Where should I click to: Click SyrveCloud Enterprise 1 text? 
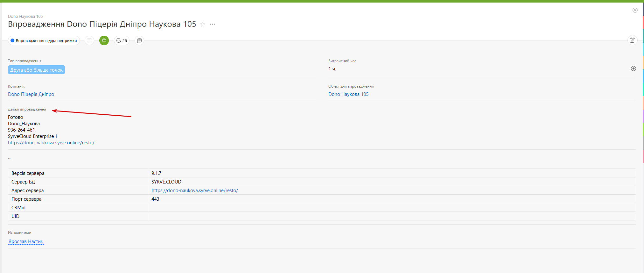(33, 136)
